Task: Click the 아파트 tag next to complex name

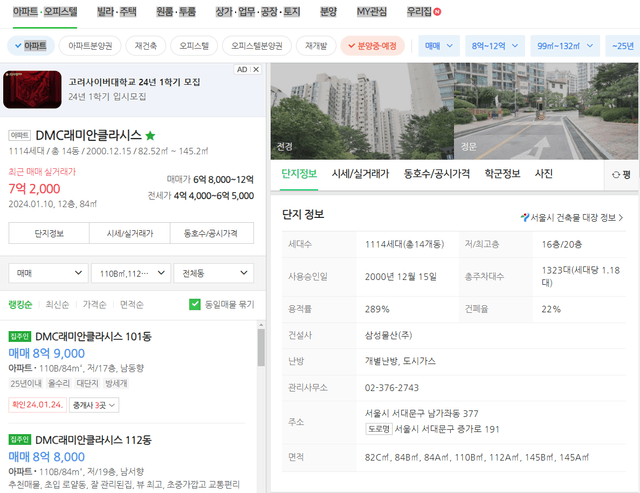Action: (x=20, y=135)
